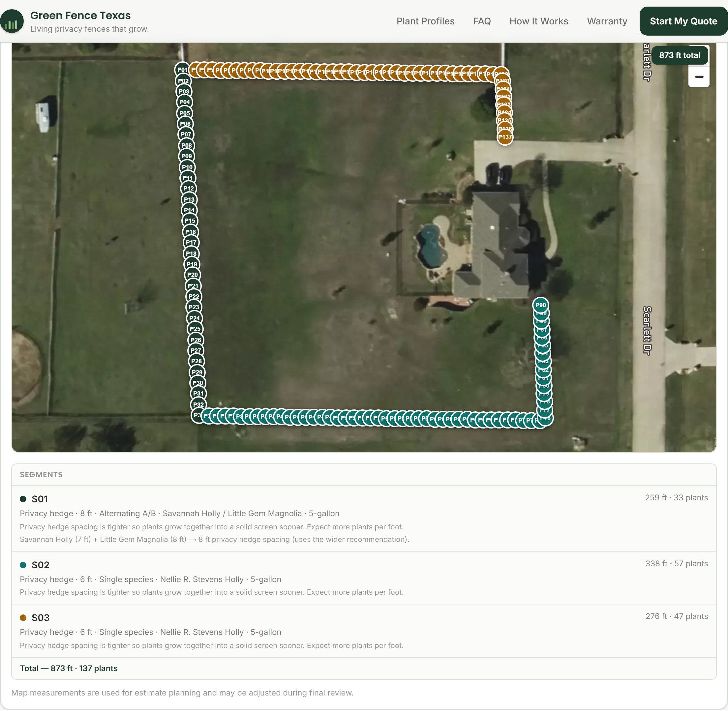Viewport: 728px width, 710px height.
Task: Select orange plant marker P137
Action: [505, 137]
